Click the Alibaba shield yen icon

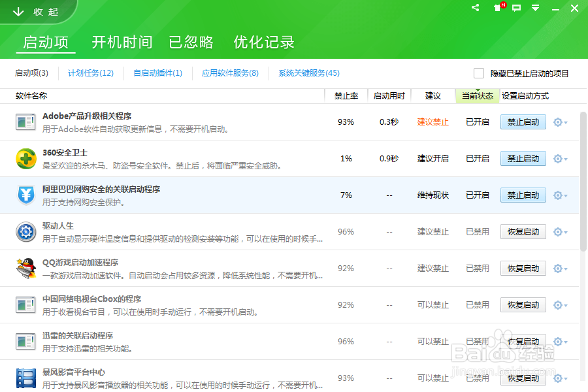point(26,195)
